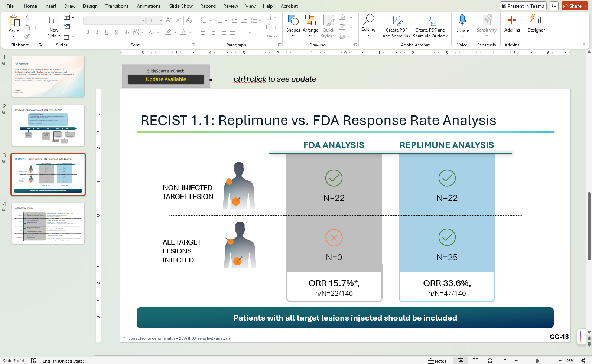Image resolution: width=592 pixels, height=364 pixels.
Task: Adjust the zoom slider handle
Action: (x=537, y=361)
